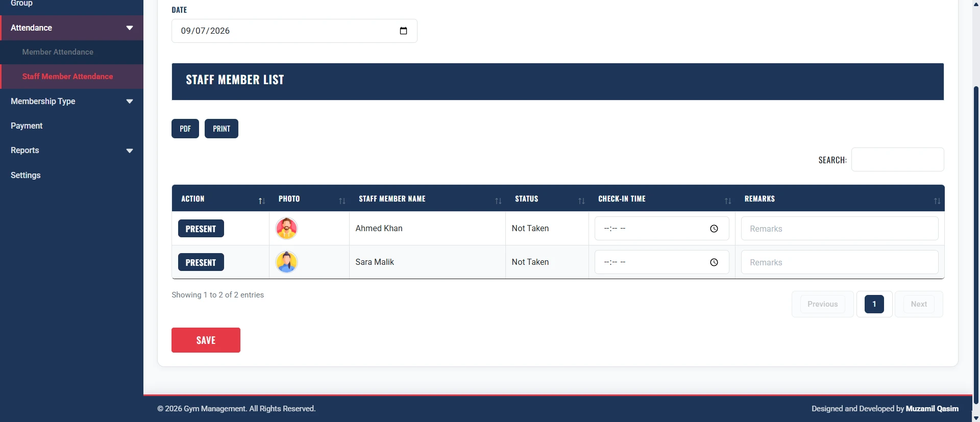Open the calendar picker in the date field
Image resolution: width=980 pixels, height=422 pixels.
tap(403, 31)
